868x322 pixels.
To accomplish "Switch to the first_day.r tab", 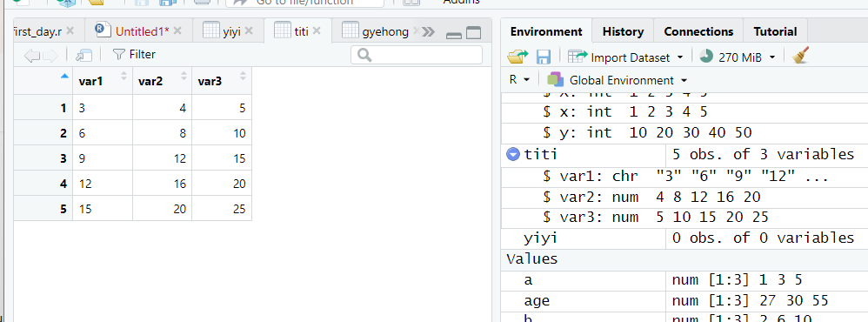I will tap(38, 31).
